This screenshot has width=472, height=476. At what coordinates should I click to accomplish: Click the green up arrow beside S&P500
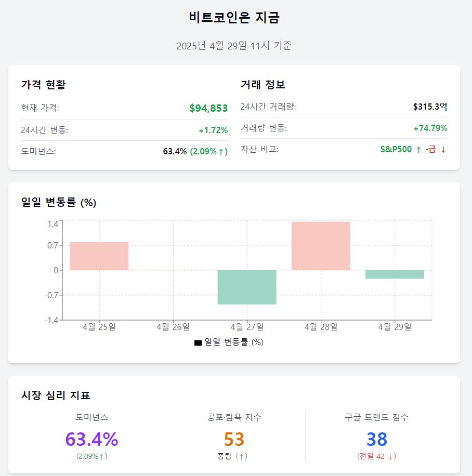point(418,150)
